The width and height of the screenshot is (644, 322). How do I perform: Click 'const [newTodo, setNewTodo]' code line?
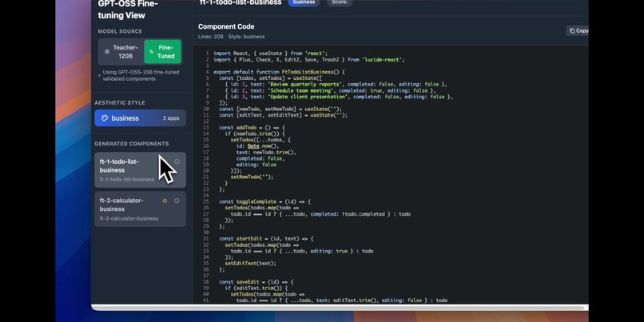pyautogui.click(x=280, y=109)
